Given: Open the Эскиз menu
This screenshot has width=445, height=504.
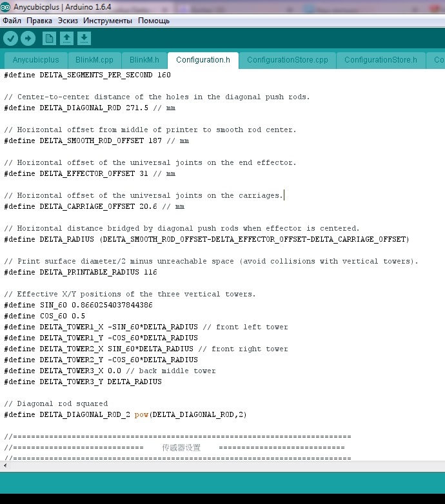Looking at the screenshot, I should tap(68, 21).
